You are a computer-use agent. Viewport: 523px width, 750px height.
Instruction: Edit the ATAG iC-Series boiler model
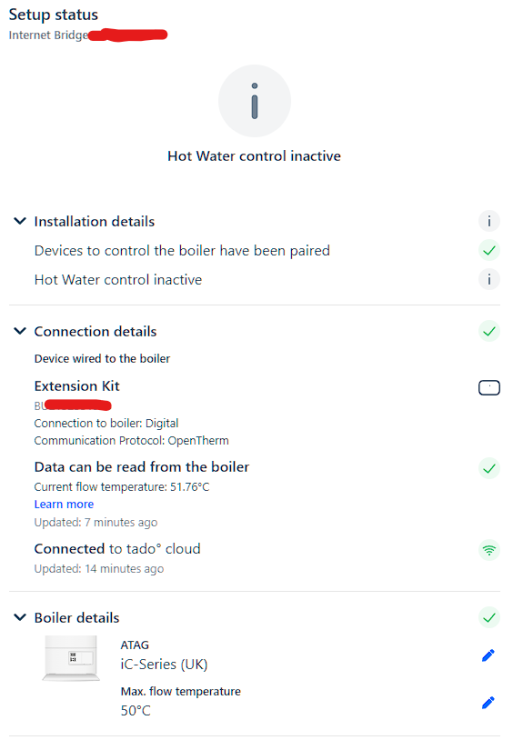[x=488, y=655]
